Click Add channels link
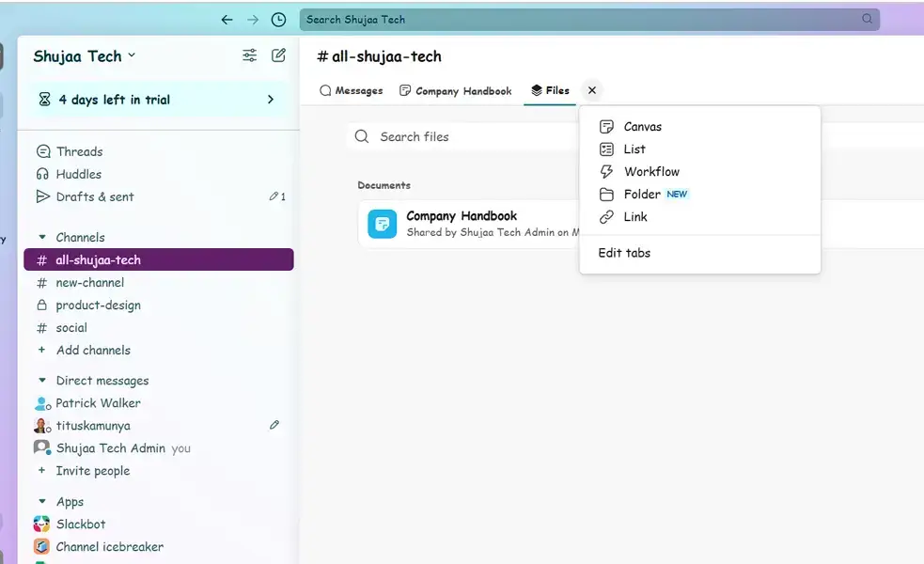This screenshot has height=564, width=924. [x=93, y=350]
